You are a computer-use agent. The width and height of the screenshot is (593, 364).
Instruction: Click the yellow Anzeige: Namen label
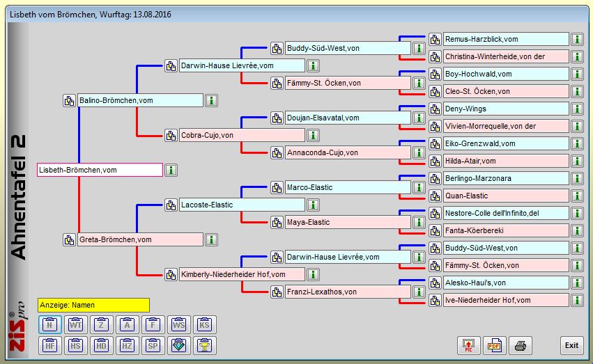coord(93,305)
